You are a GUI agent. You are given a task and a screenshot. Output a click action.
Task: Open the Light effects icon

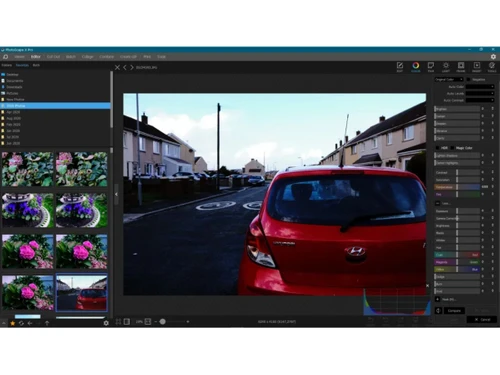point(446,67)
